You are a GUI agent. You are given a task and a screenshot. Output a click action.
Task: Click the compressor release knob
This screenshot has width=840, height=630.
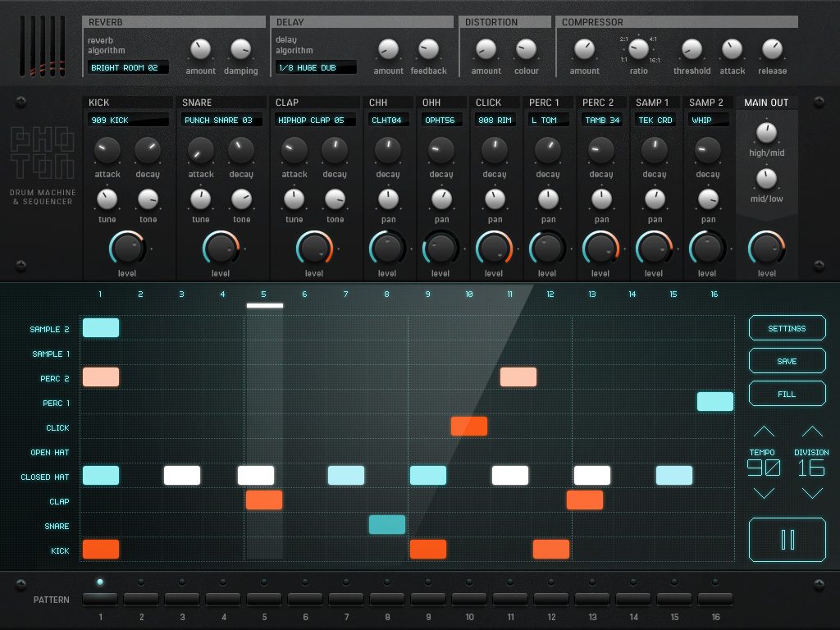772,49
